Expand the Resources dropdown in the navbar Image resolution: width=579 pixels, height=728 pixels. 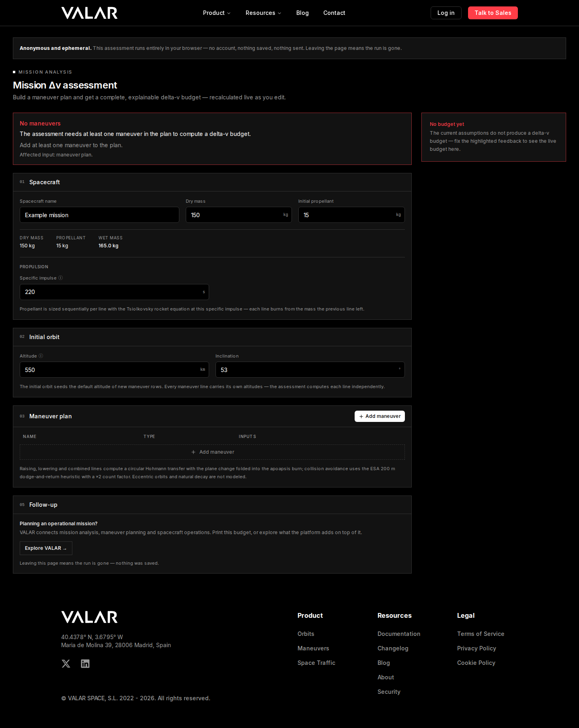263,13
